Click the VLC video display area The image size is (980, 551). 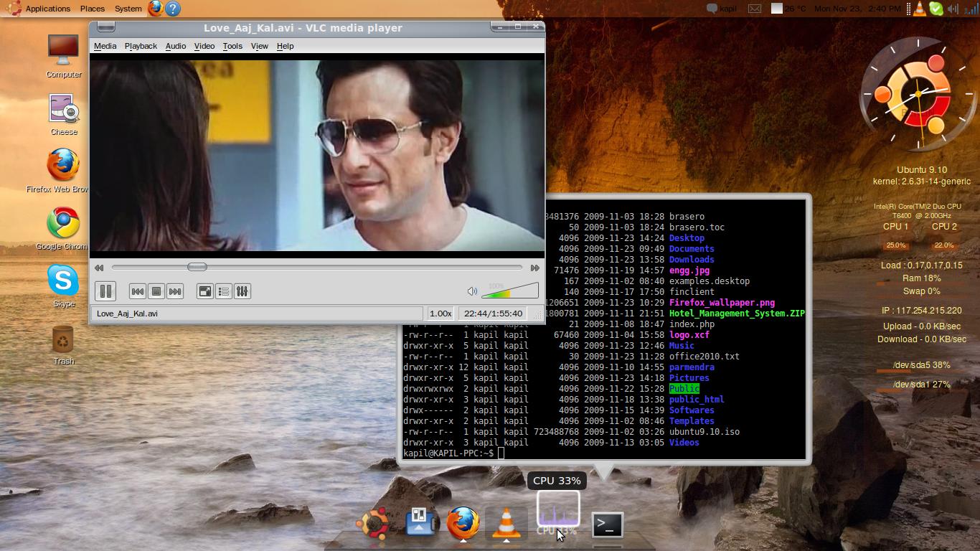[317, 156]
